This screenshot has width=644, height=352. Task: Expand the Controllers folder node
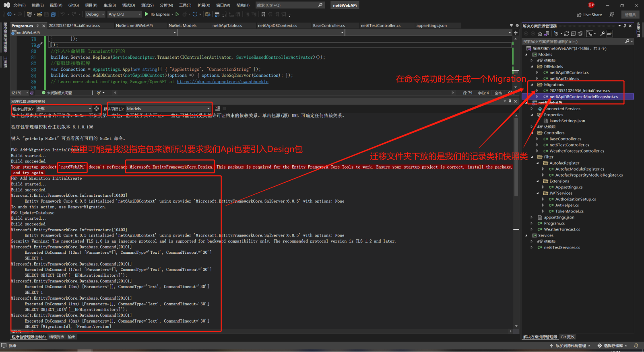point(532,133)
